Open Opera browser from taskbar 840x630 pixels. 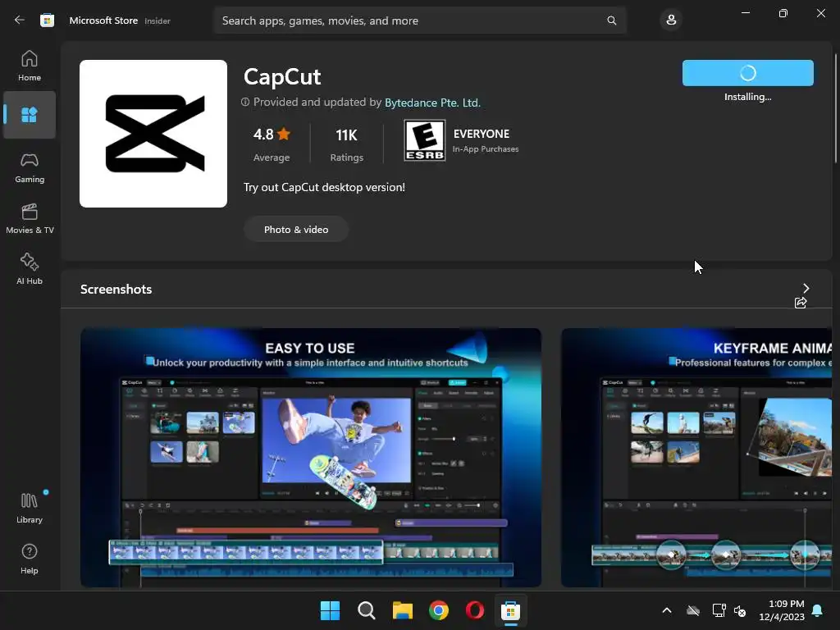tap(475, 610)
